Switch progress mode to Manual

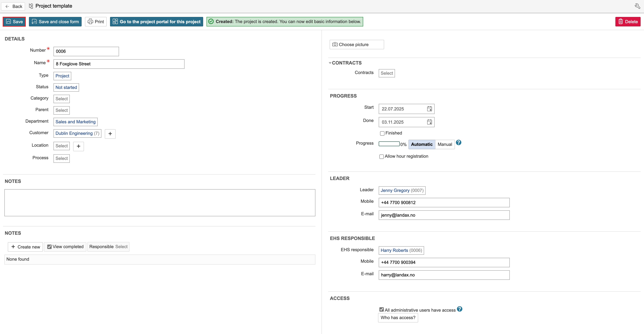pyautogui.click(x=445, y=144)
